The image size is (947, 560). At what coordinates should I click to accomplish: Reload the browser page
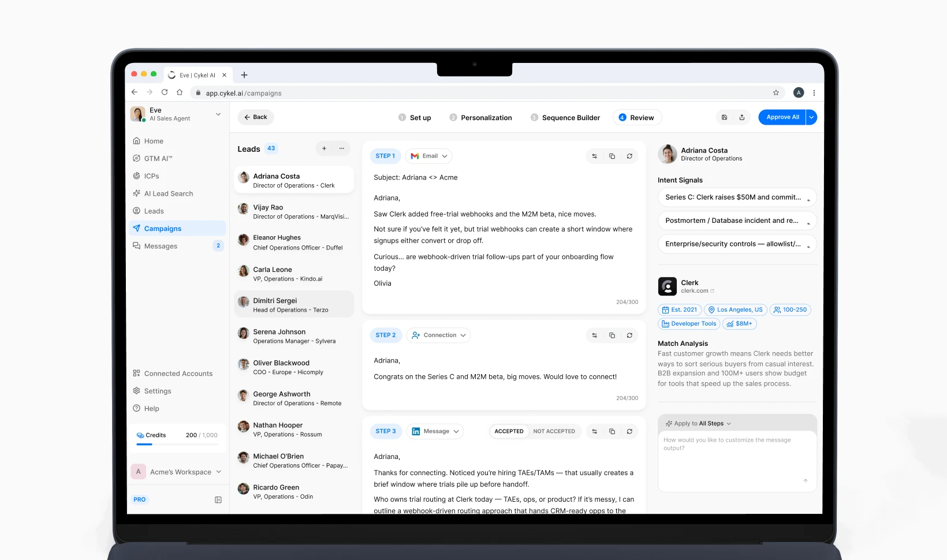pyautogui.click(x=165, y=92)
